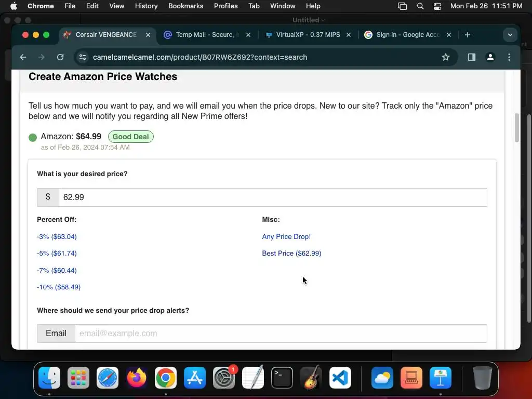Switch to Sign in - Google Account tab
The width and height of the screenshot is (532, 399).
(x=408, y=35)
